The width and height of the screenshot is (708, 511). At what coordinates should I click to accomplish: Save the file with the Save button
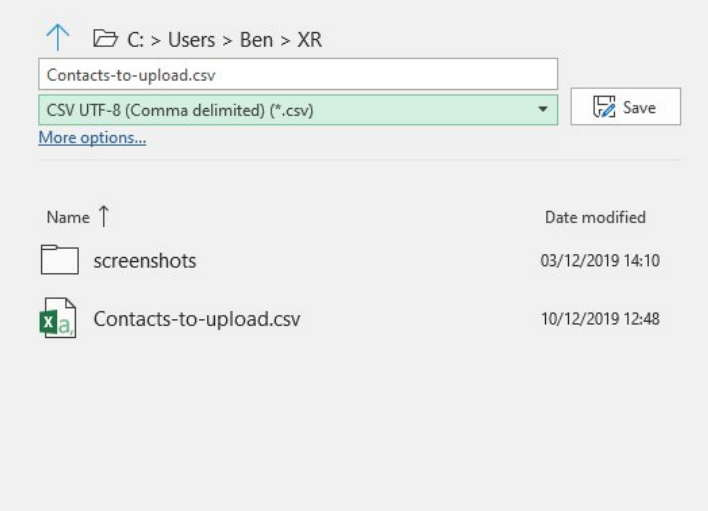click(625, 107)
